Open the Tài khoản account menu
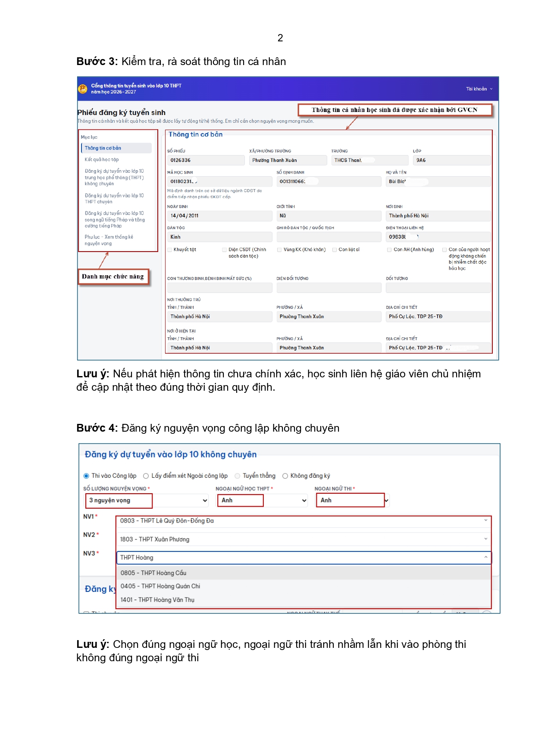The image size is (535, 756). click(x=479, y=89)
